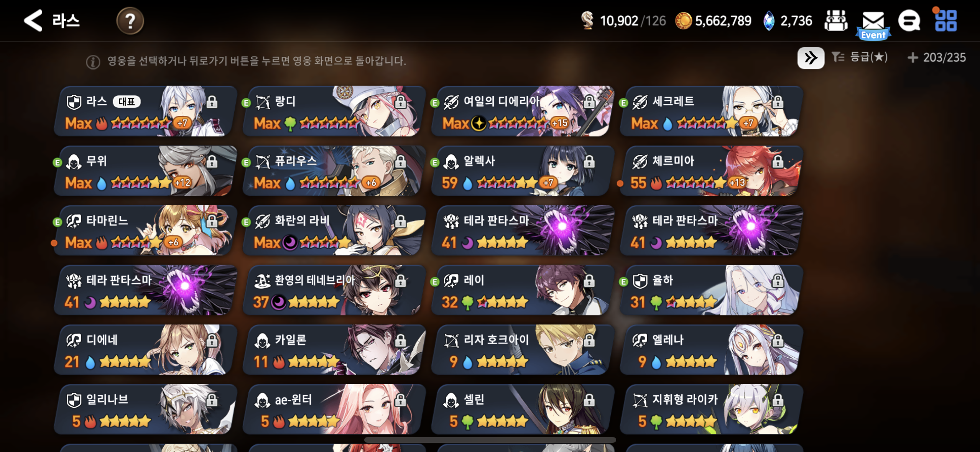Open the guild castle icon

pos(836,21)
